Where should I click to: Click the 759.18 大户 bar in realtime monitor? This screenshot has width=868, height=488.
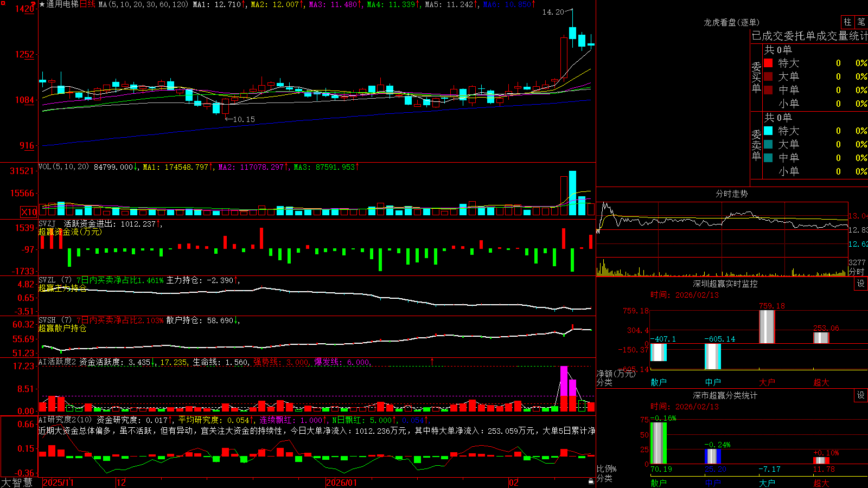(x=767, y=327)
